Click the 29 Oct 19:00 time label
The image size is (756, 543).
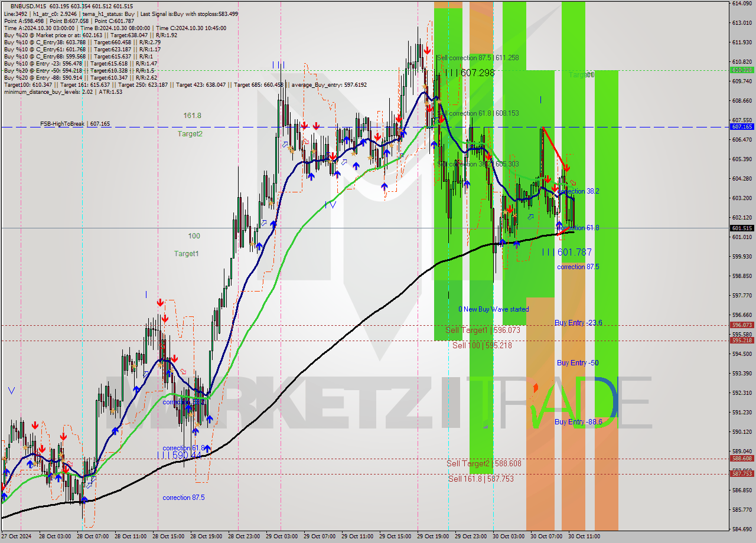pyautogui.click(x=432, y=537)
